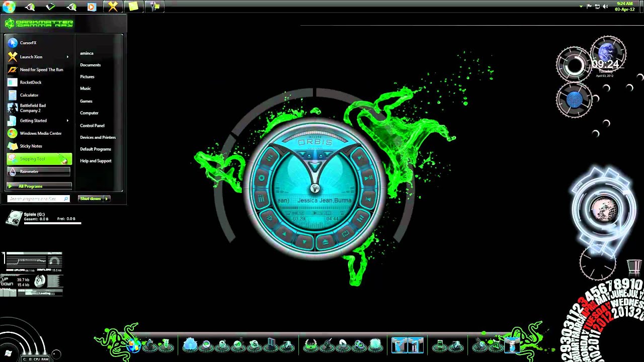Screen dimensions: 644x362
Task: Open Games from Start menu
Action: point(86,101)
